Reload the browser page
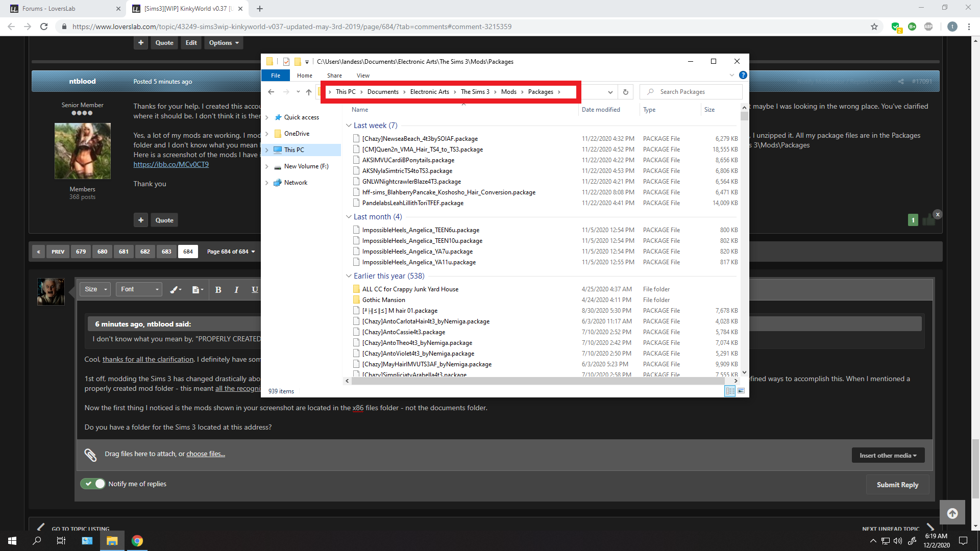980x551 pixels. coord(44,27)
